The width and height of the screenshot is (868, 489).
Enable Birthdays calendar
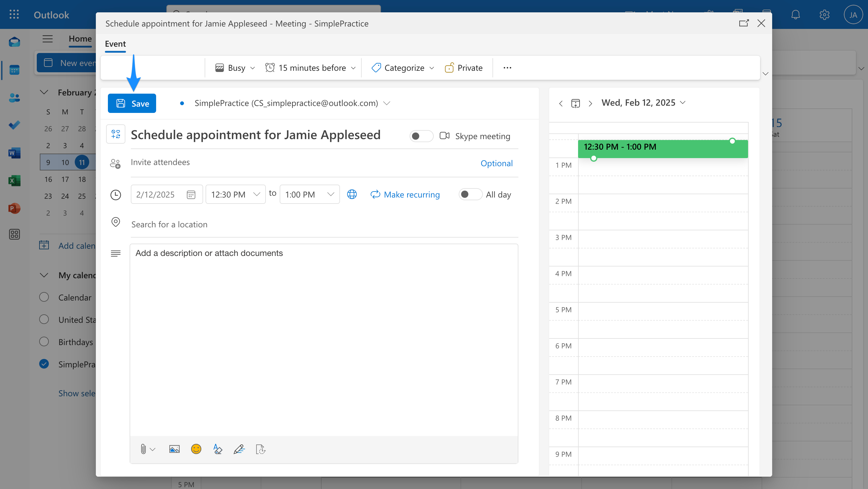tap(44, 341)
